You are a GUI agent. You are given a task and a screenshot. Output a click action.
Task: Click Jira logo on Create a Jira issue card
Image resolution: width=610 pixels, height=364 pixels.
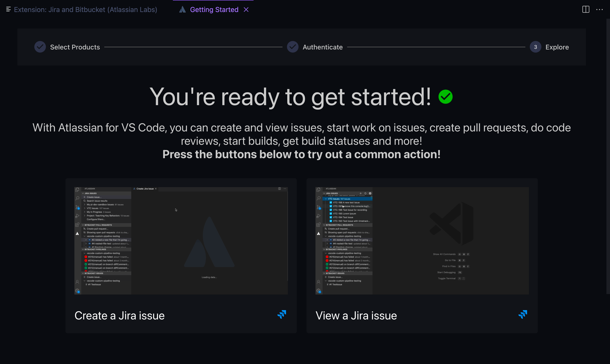(282, 315)
